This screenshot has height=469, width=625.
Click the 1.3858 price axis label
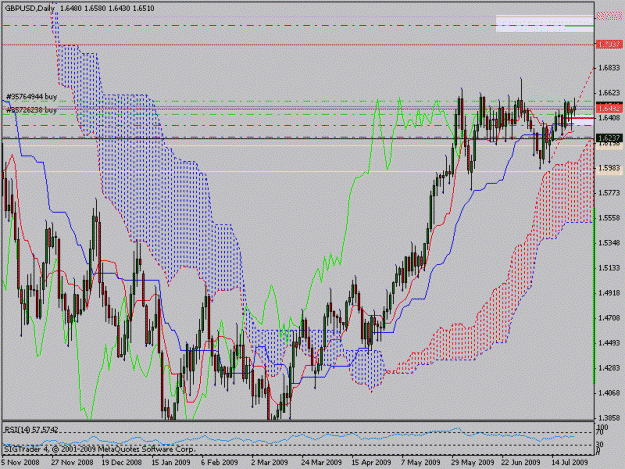point(610,418)
